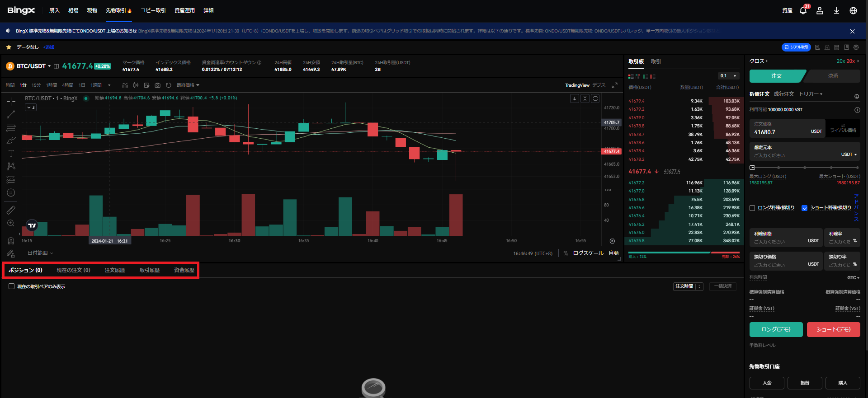Toggle magnet mode for drawings
The image size is (868, 398).
pos(11,241)
